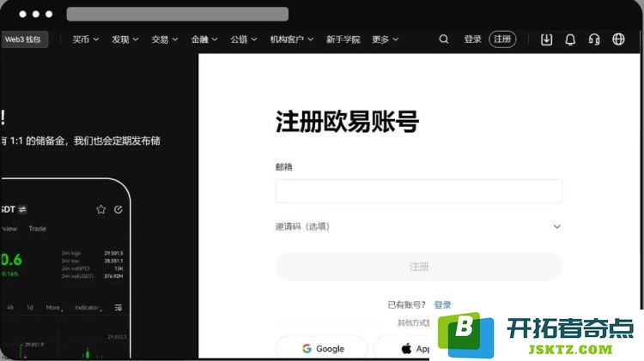Expand the 公链 menu
This screenshot has height=361, width=644.
coord(244,39)
